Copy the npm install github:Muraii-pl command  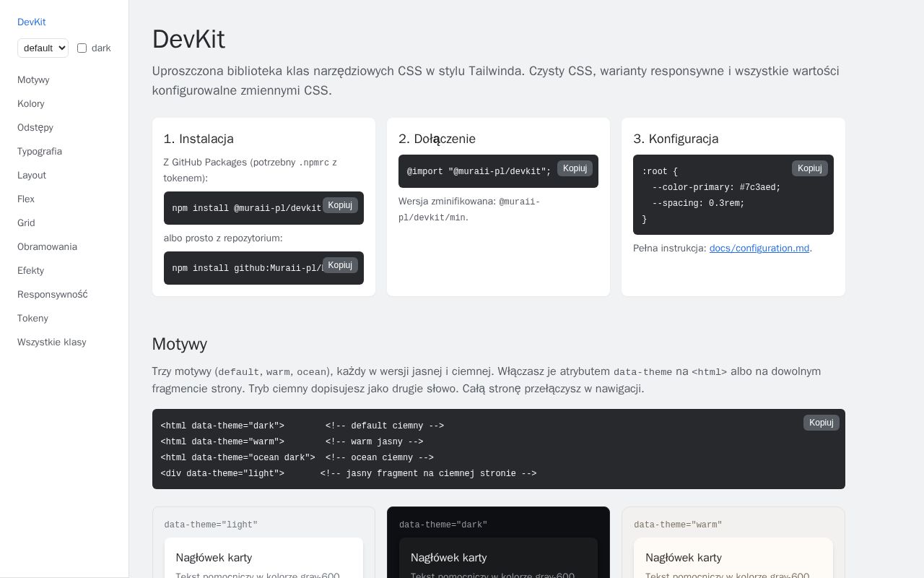coord(340,265)
